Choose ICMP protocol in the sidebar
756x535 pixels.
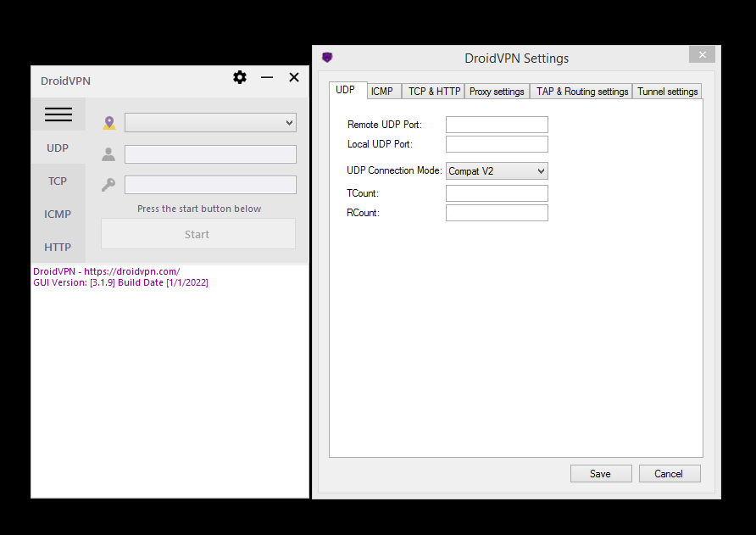click(58, 214)
